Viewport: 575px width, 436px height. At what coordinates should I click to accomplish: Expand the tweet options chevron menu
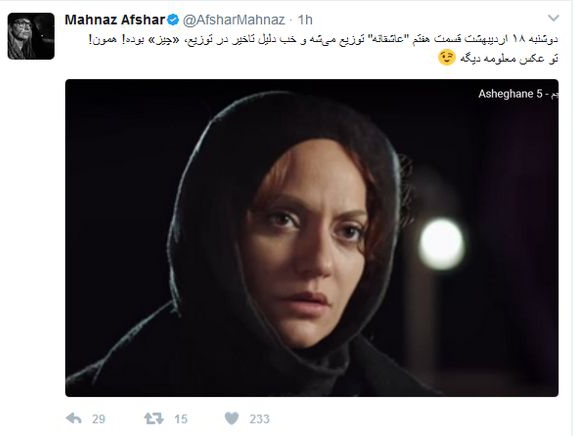[x=553, y=18]
